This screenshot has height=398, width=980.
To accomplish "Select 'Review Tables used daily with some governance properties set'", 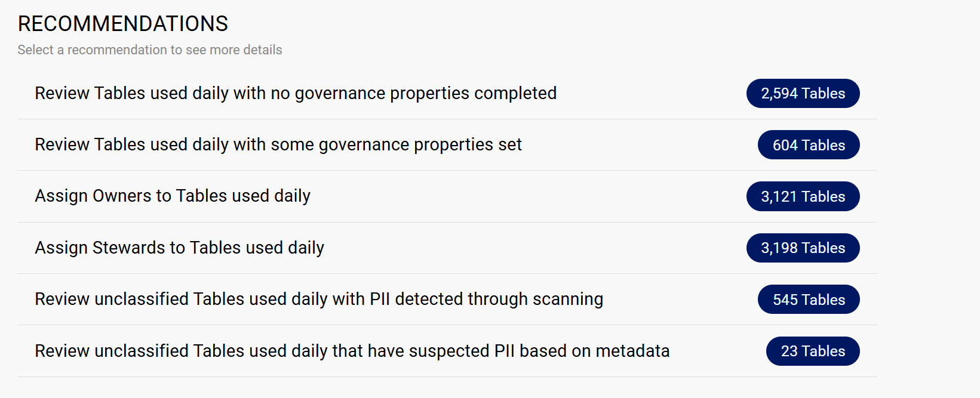I will pyautogui.click(x=278, y=144).
